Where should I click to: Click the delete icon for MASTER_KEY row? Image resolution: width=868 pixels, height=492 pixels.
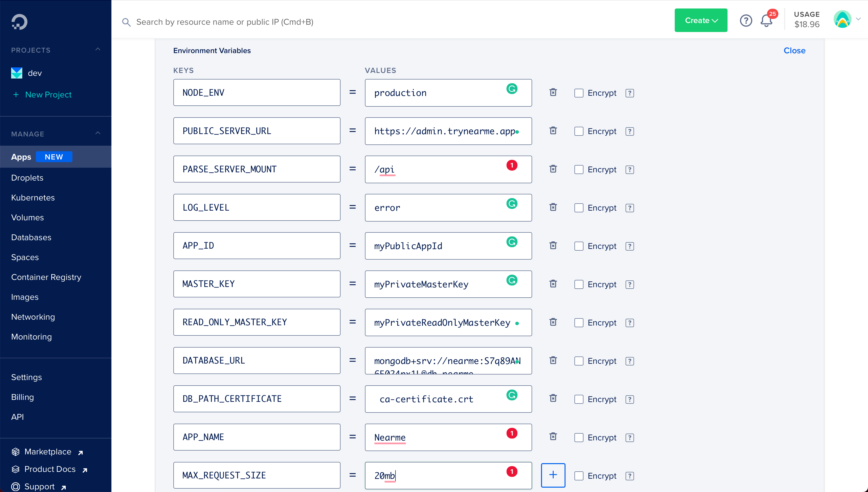553,283
